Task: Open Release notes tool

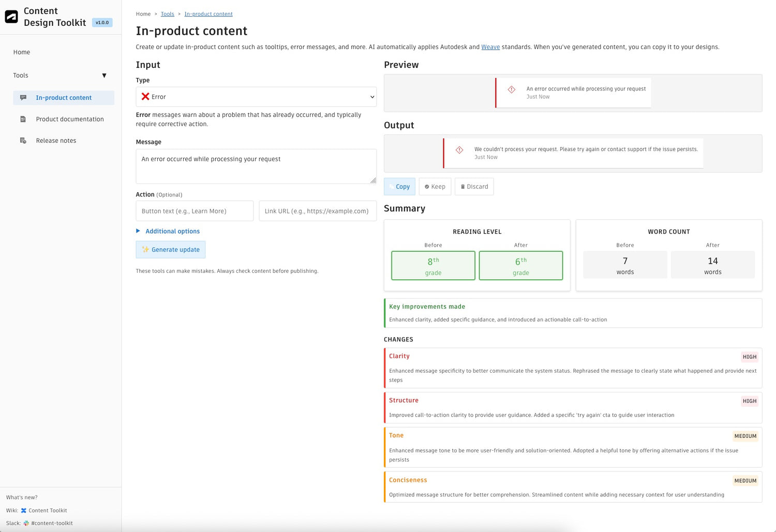Action: (x=56, y=141)
